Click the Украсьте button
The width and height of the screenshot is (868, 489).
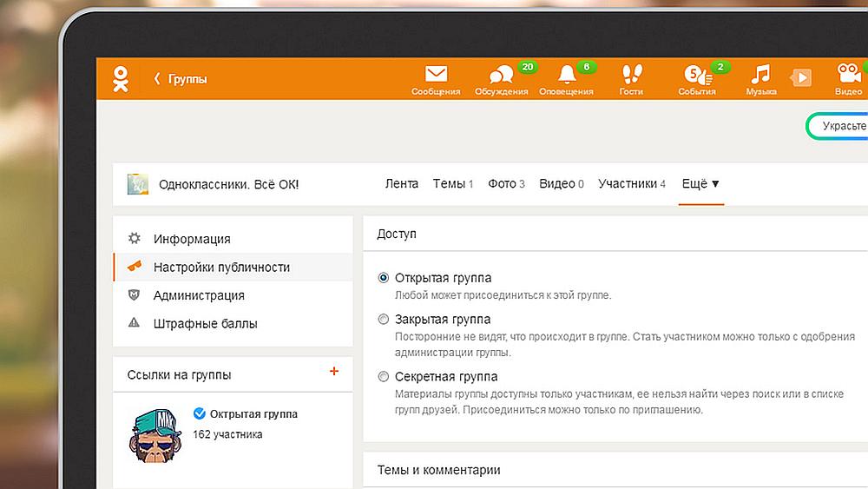838,126
